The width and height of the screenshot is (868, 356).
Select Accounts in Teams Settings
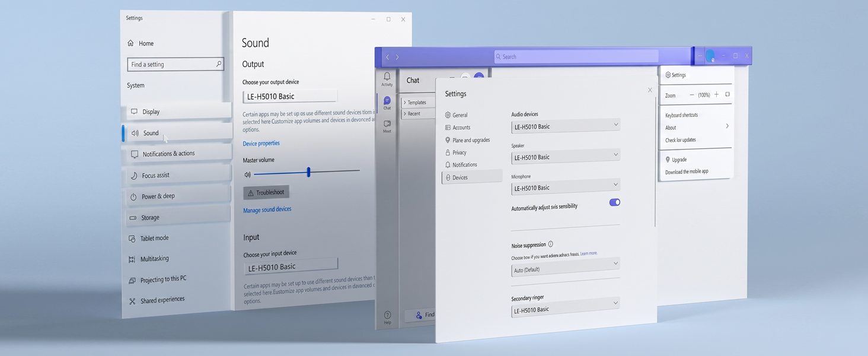point(457,128)
